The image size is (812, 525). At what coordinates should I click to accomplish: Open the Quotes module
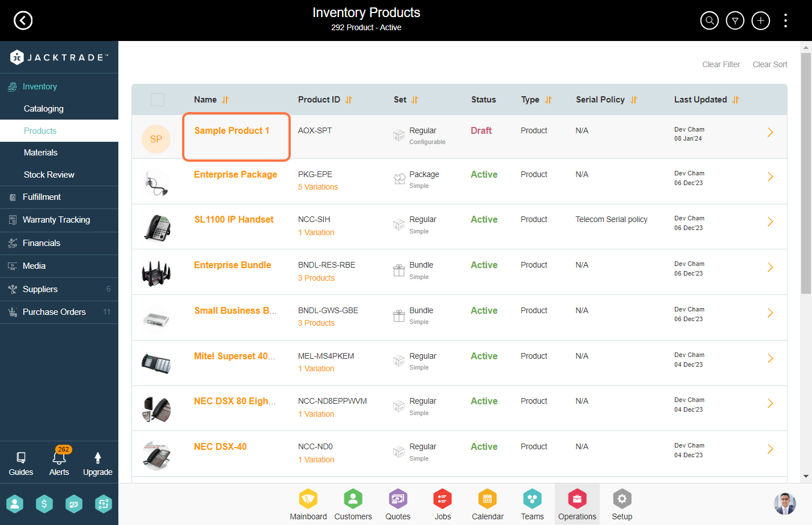click(398, 505)
